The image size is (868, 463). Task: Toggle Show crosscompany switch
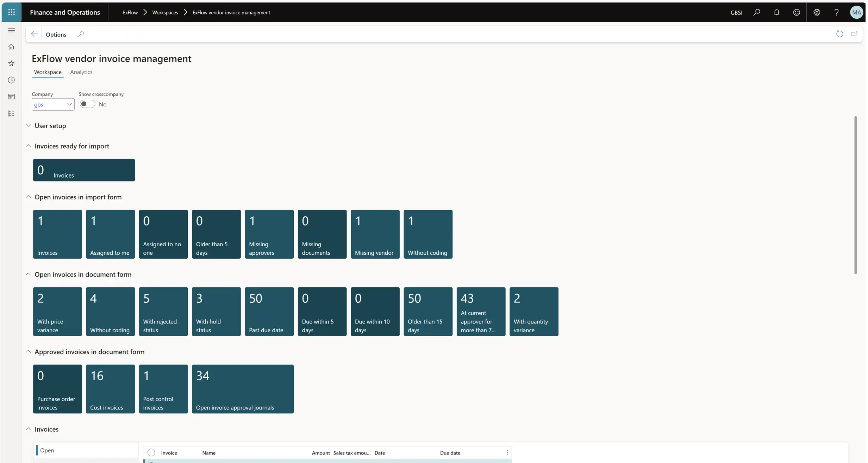coord(87,104)
